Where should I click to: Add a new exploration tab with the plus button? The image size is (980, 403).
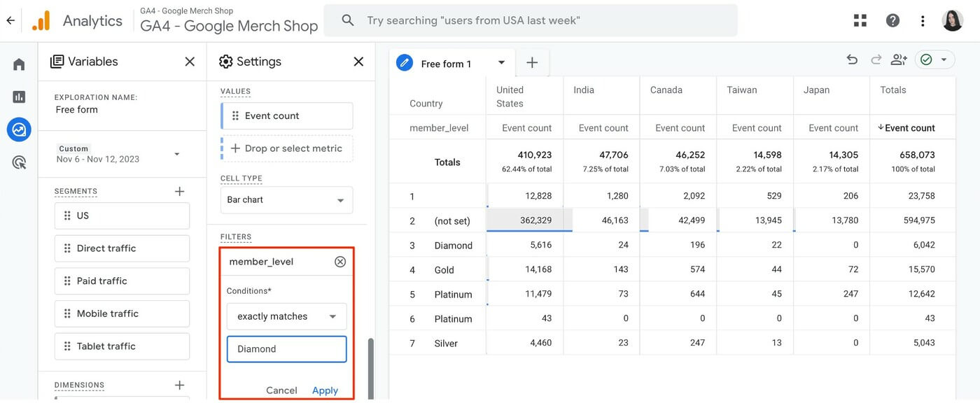(532, 62)
